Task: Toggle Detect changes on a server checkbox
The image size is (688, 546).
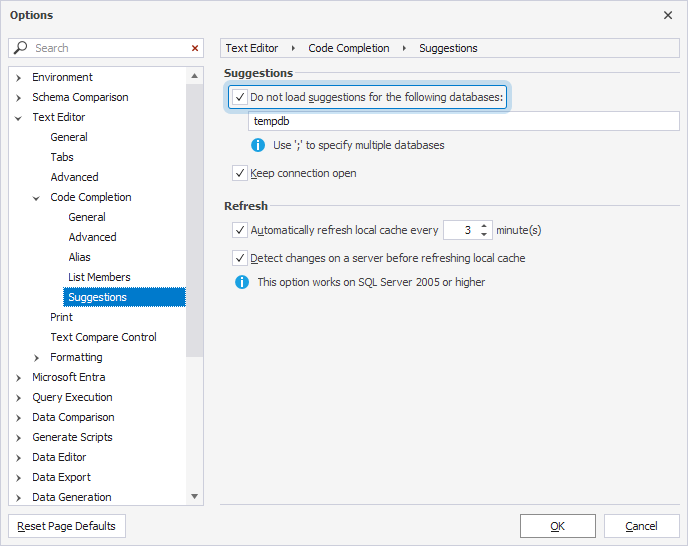Action: (x=240, y=258)
